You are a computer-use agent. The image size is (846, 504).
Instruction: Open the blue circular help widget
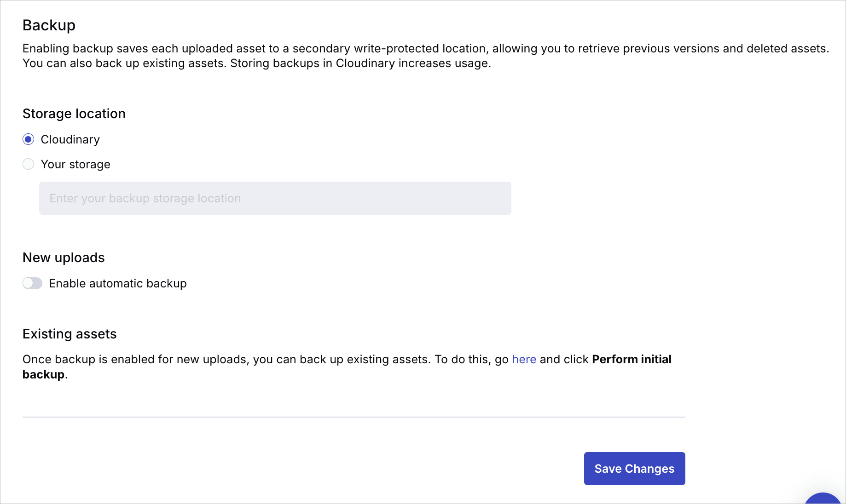(x=824, y=498)
